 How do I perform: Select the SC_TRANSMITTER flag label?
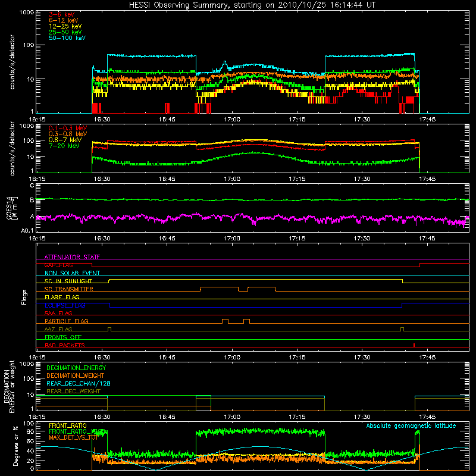[68, 289]
